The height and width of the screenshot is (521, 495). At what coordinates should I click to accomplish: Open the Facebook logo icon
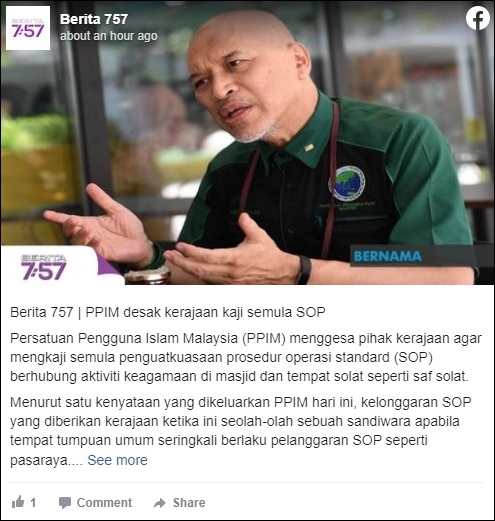tap(478, 18)
